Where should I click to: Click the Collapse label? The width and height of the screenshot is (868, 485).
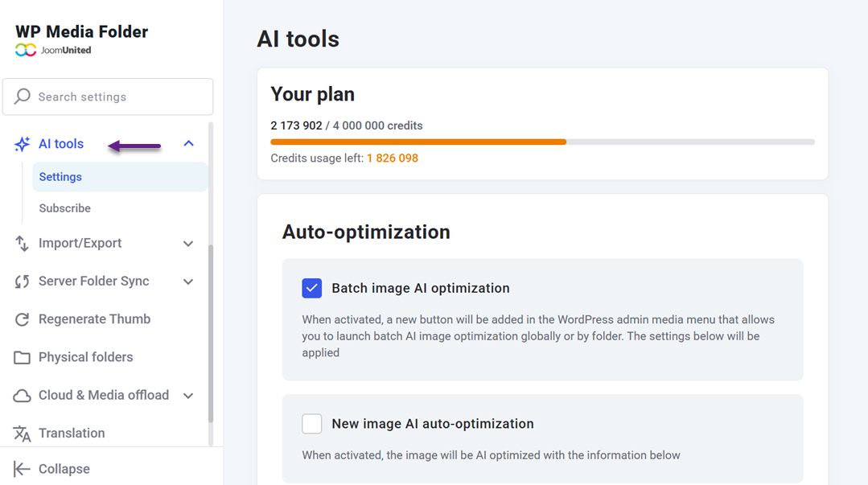pyautogui.click(x=64, y=469)
